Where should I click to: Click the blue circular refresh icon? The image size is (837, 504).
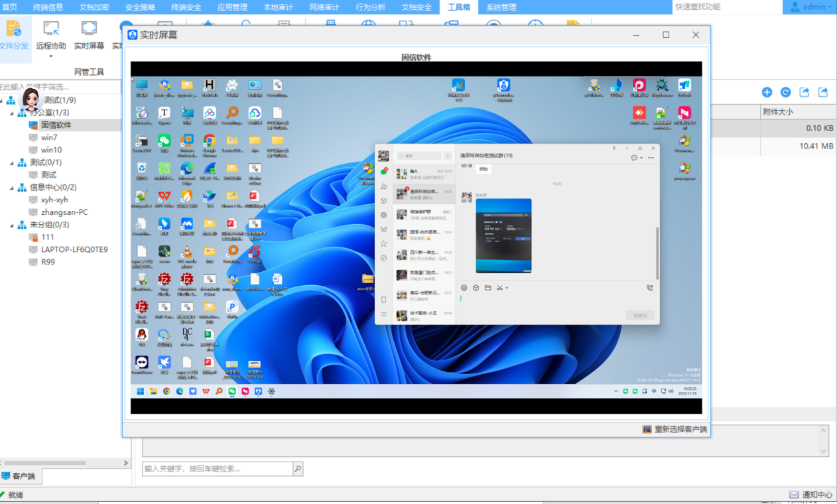785,93
